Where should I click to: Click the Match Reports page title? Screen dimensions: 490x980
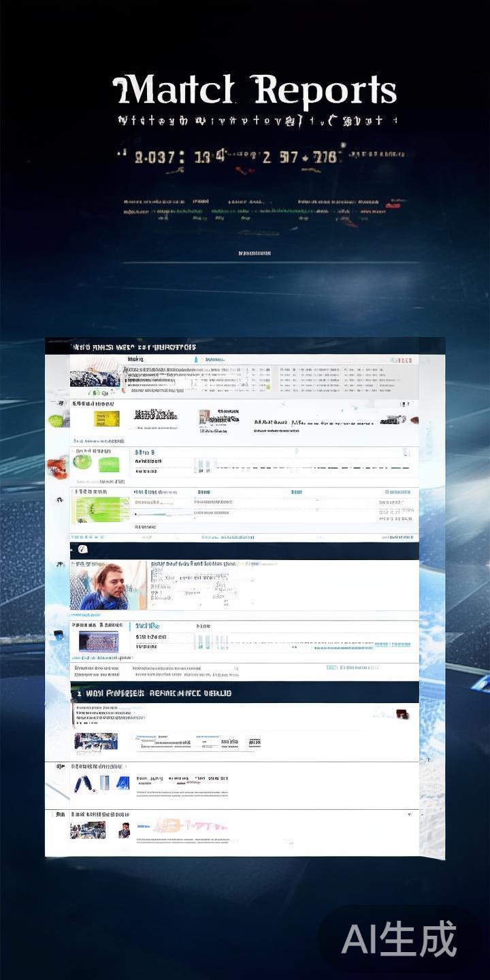pyautogui.click(x=255, y=91)
